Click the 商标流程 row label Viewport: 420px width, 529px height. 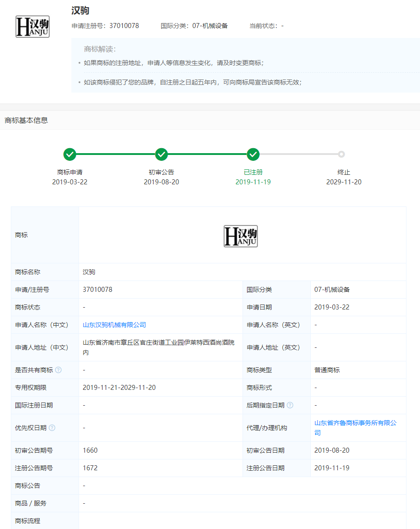28,521
